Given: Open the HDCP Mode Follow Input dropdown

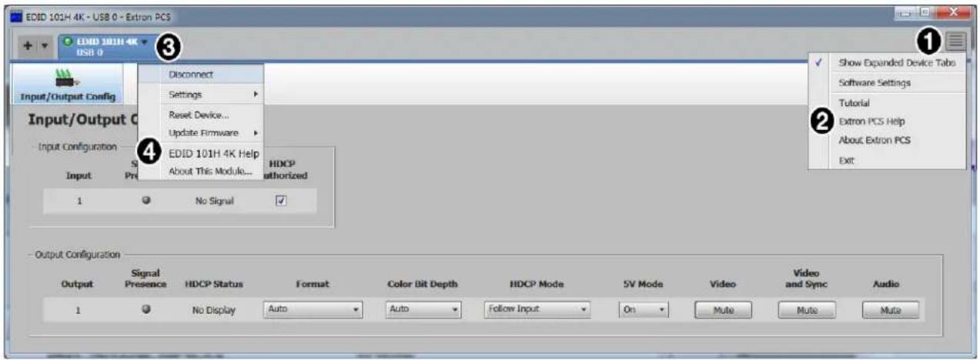Looking at the screenshot, I should pyautogui.click(x=537, y=310).
